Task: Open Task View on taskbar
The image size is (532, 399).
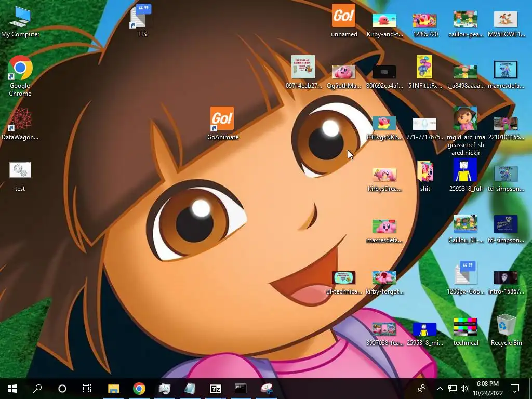Action: tap(87, 389)
